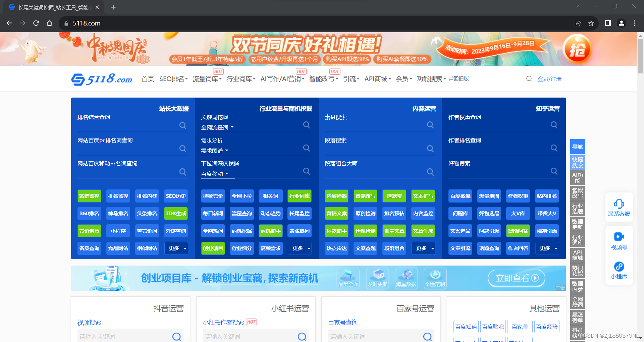644x342 pixels.
Task: Open the browser profile icon
Action: click(622, 23)
